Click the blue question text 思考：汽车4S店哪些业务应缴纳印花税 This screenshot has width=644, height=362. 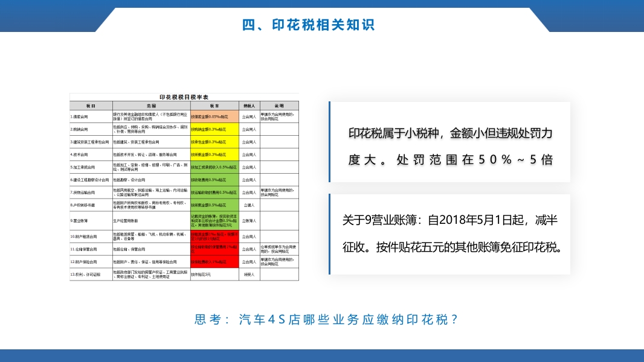coord(326,320)
